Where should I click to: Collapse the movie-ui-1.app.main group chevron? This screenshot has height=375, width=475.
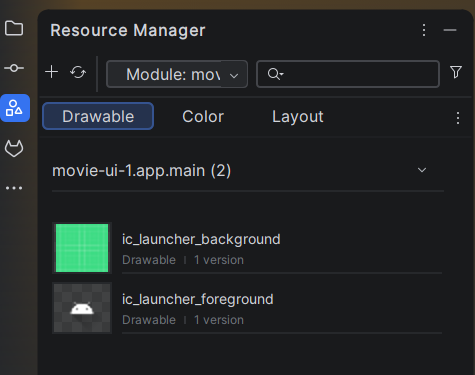[x=422, y=170]
